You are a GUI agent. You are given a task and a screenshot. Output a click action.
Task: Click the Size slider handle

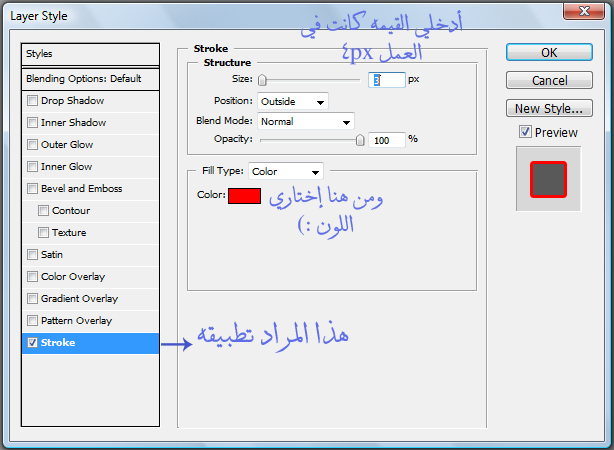tap(262, 80)
